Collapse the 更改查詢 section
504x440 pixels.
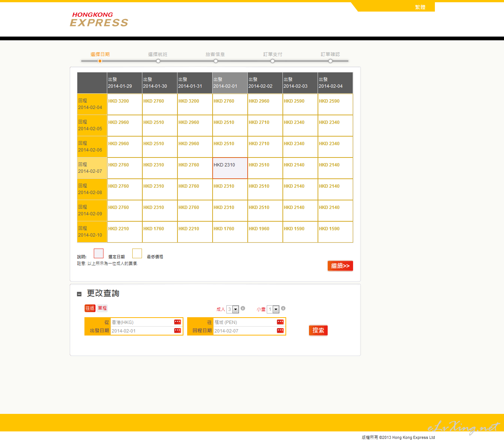pyautogui.click(x=79, y=294)
